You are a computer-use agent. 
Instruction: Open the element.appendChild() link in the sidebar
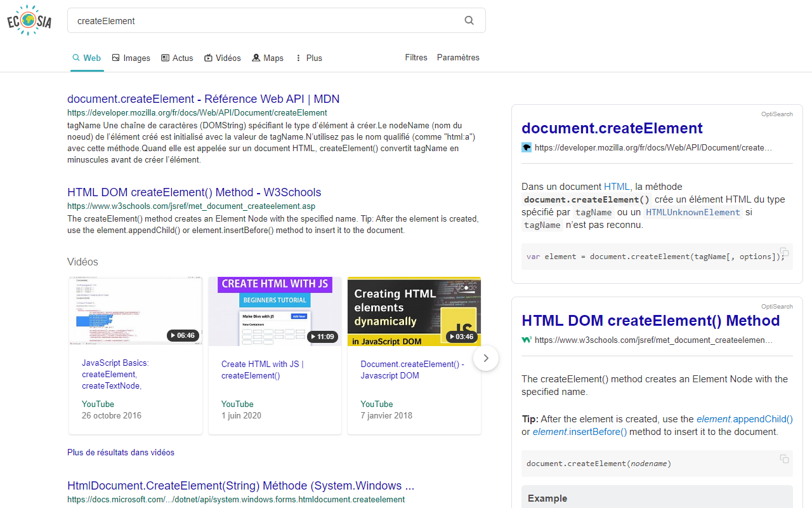[x=744, y=419]
